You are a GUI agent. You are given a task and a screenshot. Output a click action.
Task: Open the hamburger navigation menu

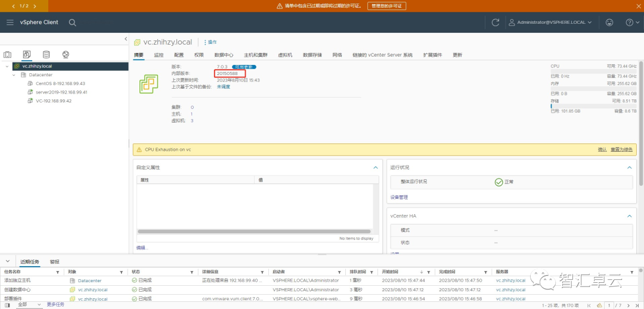(x=10, y=23)
